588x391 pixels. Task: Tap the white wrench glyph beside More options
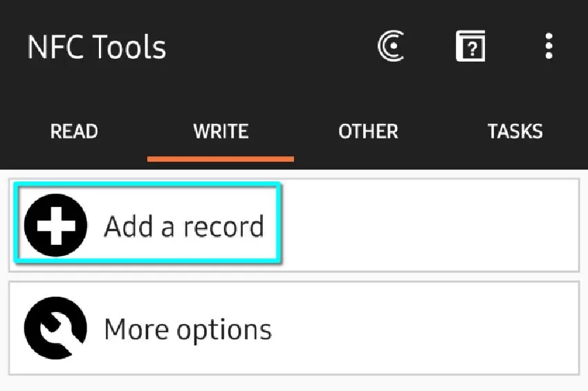pyautogui.click(x=54, y=329)
